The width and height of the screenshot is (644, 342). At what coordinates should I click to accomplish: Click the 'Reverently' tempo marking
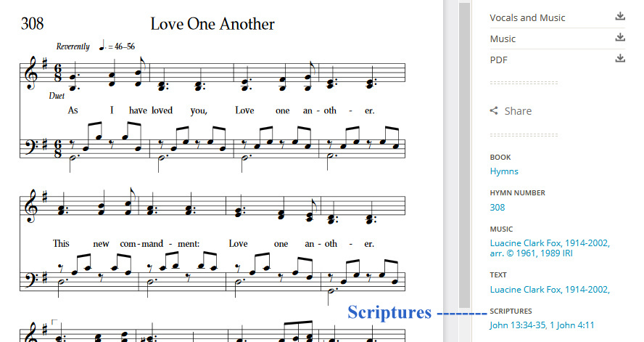[73, 46]
